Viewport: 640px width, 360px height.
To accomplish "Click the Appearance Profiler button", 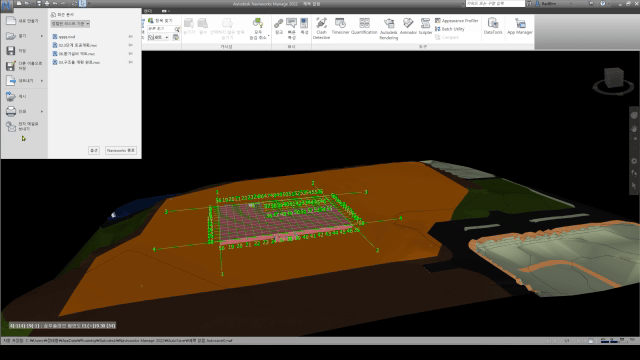I will [x=456, y=20].
